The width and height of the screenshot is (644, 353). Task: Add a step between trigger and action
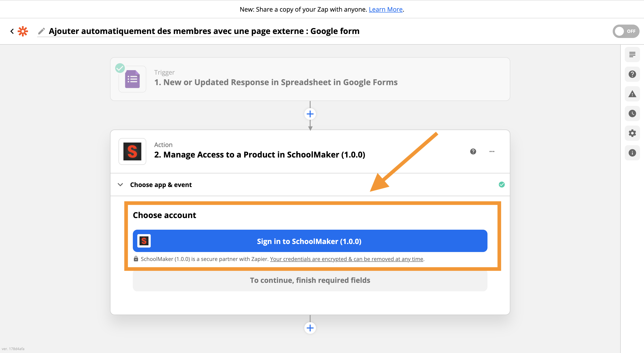pyautogui.click(x=310, y=114)
